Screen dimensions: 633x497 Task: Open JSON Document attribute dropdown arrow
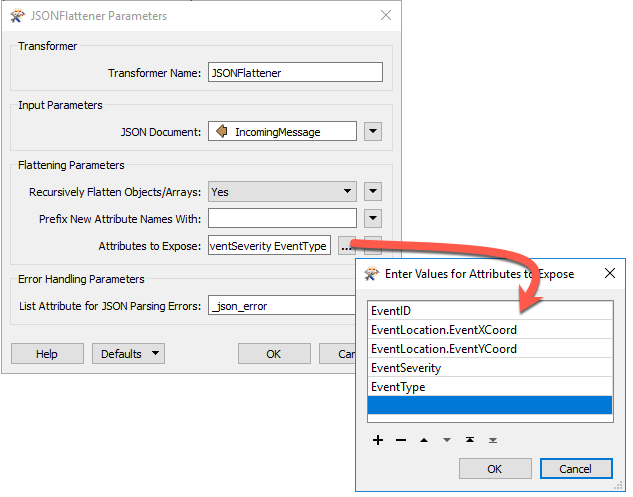(x=373, y=131)
